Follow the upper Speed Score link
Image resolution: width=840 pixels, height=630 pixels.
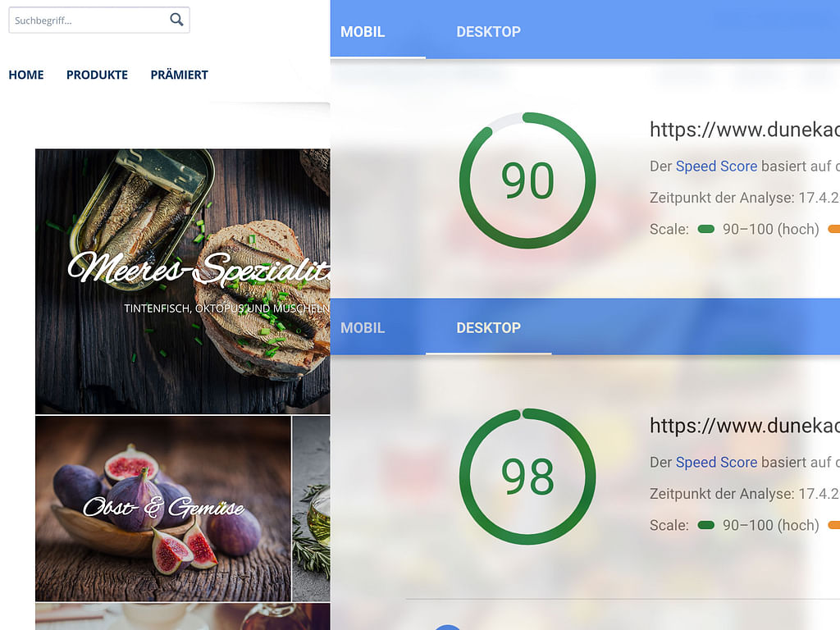coord(716,167)
